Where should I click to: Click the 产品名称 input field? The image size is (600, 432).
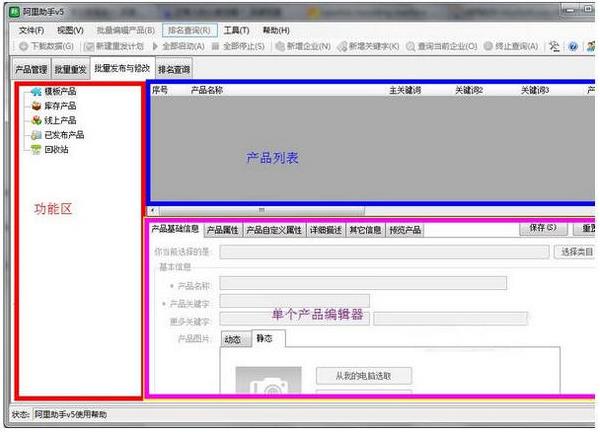[x=365, y=284]
